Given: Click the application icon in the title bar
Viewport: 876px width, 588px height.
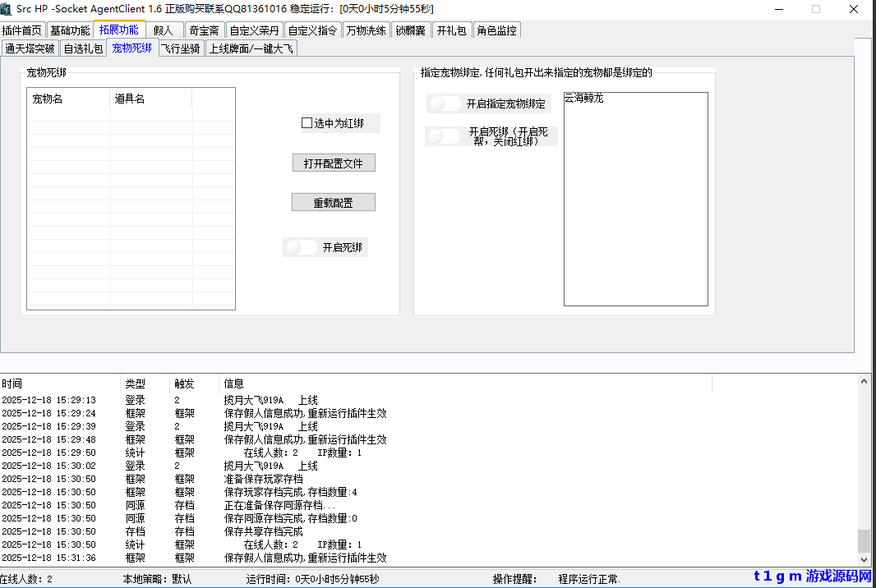Looking at the screenshot, I should (8, 9).
